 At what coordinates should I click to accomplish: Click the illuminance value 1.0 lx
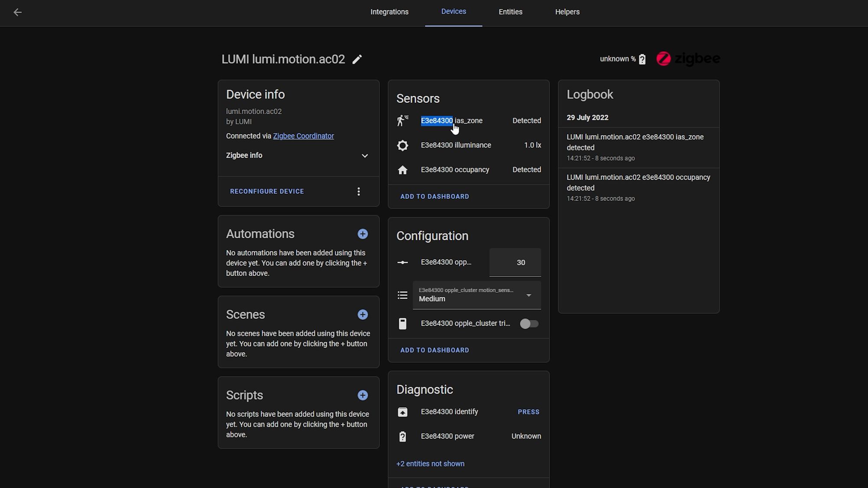(533, 145)
